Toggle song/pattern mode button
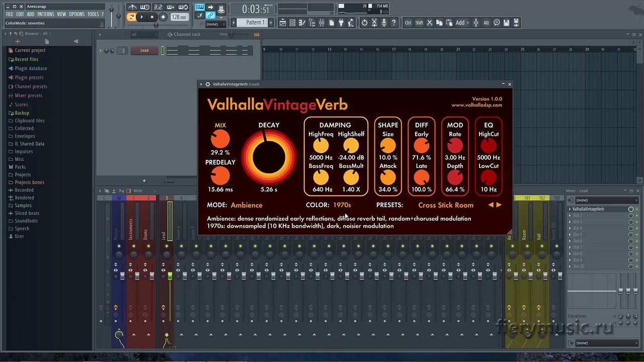This screenshot has height=362, width=644. tap(131, 17)
